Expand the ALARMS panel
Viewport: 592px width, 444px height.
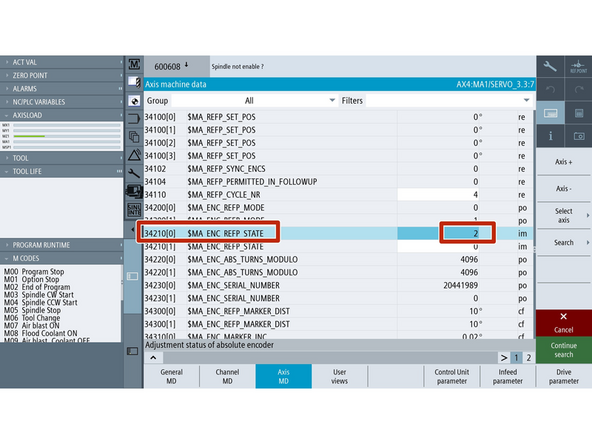(61, 89)
